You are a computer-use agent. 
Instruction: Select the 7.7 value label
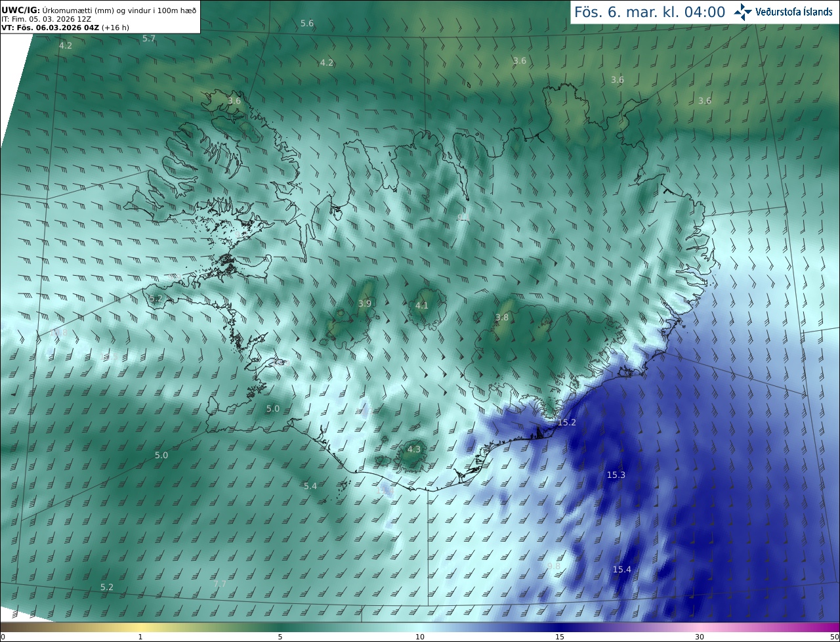[x=220, y=584]
